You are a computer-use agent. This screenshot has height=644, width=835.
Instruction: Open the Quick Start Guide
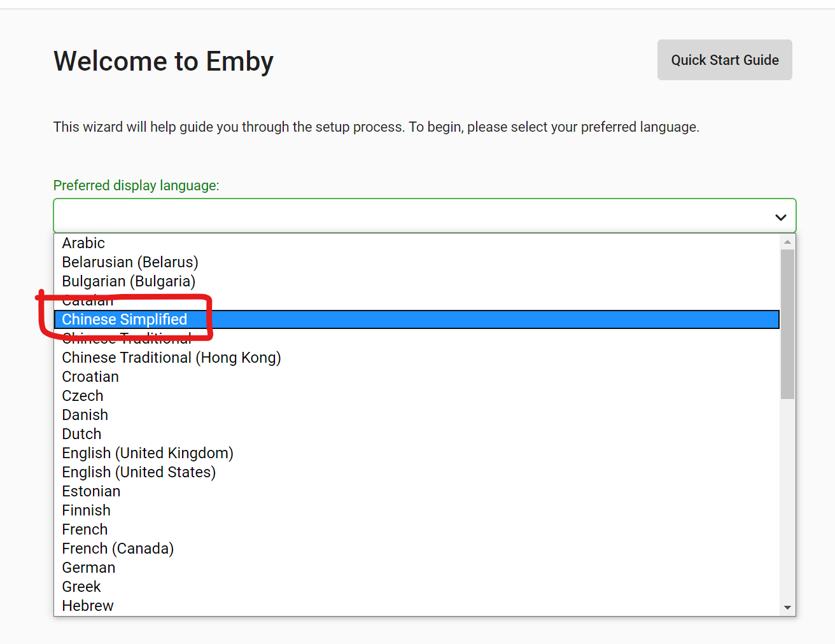(724, 60)
